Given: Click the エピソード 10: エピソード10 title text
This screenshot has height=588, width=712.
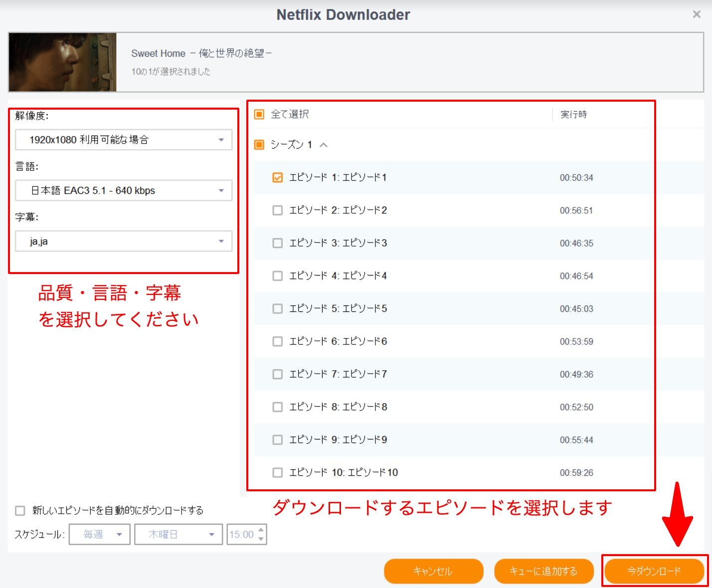Looking at the screenshot, I should point(344,472).
